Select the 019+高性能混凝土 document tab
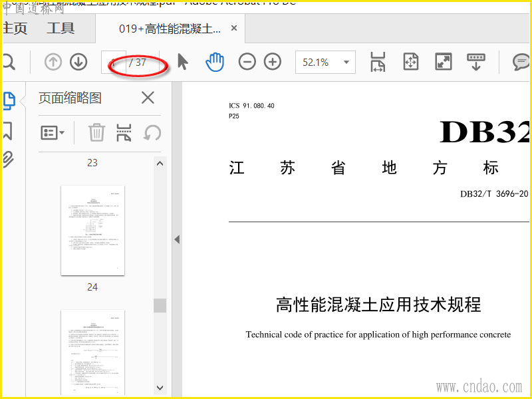The image size is (532, 399). click(x=170, y=29)
